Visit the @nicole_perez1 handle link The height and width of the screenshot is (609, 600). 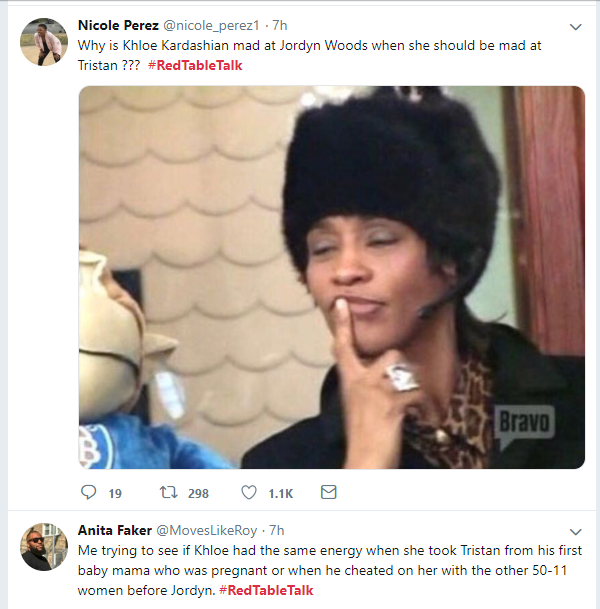[x=216, y=25]
